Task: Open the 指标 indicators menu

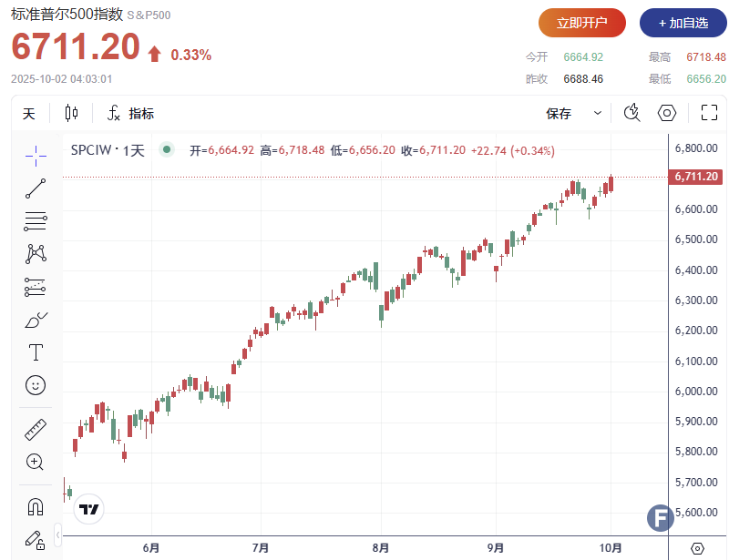Action: (x=130, y=114)
